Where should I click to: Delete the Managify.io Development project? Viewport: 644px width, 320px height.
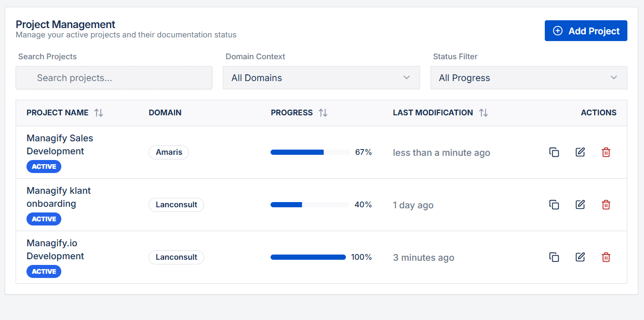(x=606, y=257)
